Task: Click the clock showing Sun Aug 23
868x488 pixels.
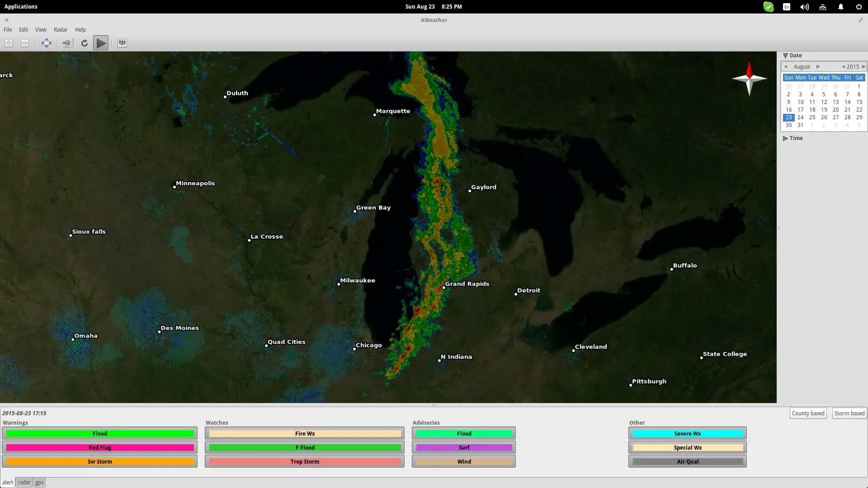Action: coord(434,7)
